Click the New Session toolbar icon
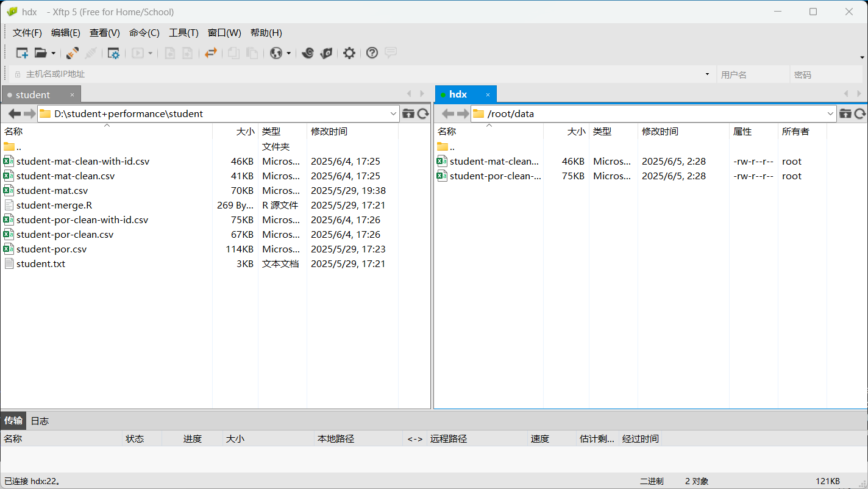Screen dimensions: 868x489 pyautogui.click(x=21, y=53)
